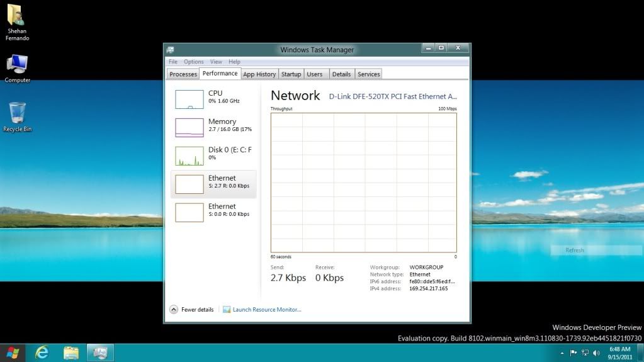Click the 100 Mbps throughput label
The height and width of the screenshot is (362, 644).
tap(447, 109)
